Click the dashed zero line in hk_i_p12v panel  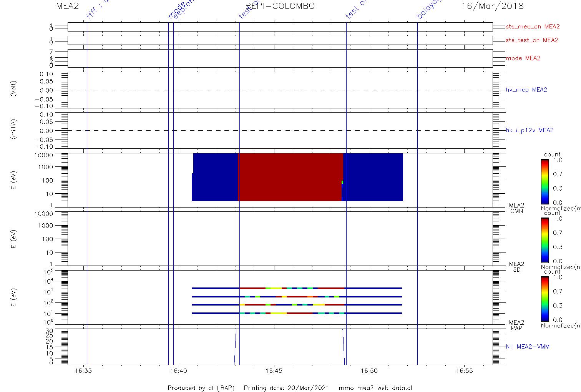[280, 131]
